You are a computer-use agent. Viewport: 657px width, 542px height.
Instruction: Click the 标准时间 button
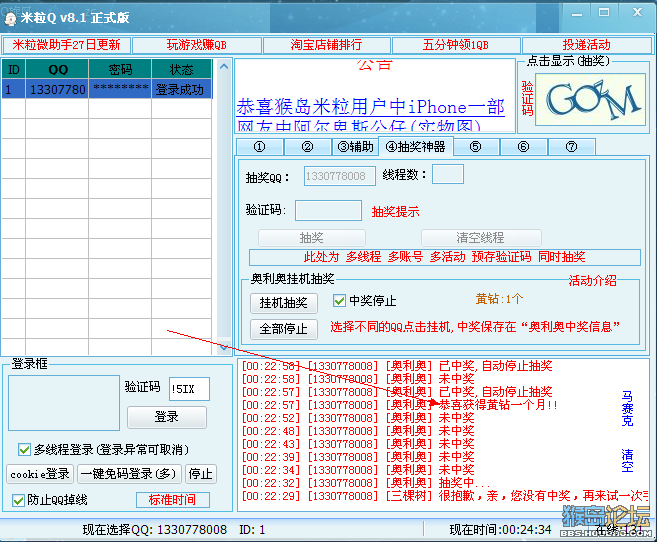[173, 500]
